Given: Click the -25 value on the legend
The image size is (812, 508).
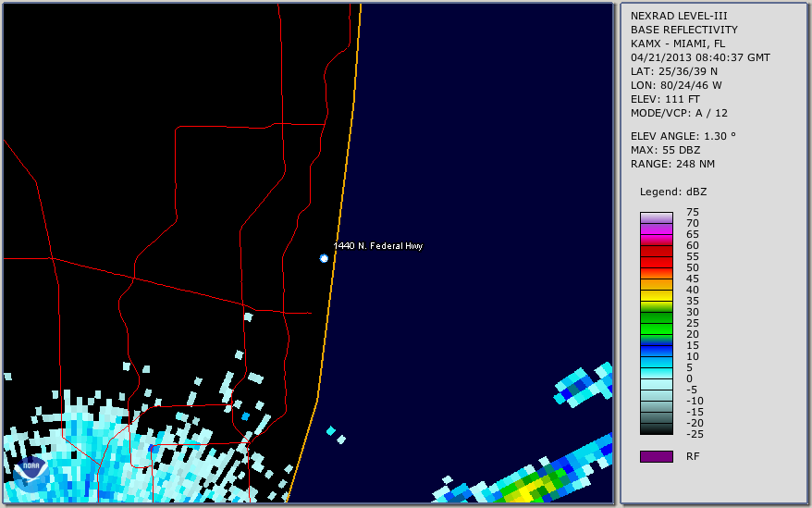Looking at the screenshot, I should tap(695, 434).
